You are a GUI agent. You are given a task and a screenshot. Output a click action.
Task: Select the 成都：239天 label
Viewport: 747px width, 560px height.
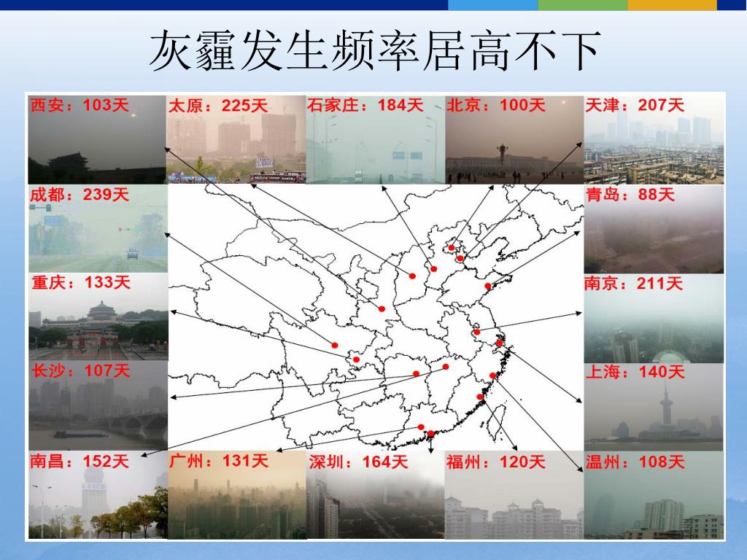(x=80, y=194)
